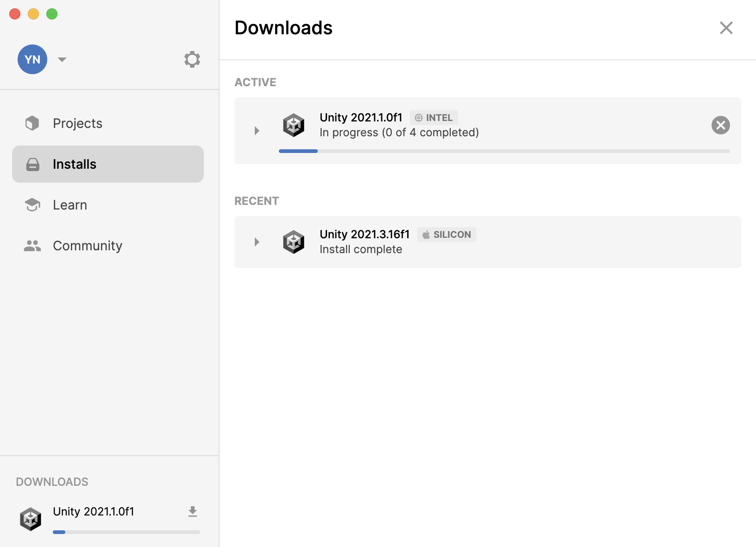
Task: Click the Learn graduation cap icon
Action: [32, 205]
